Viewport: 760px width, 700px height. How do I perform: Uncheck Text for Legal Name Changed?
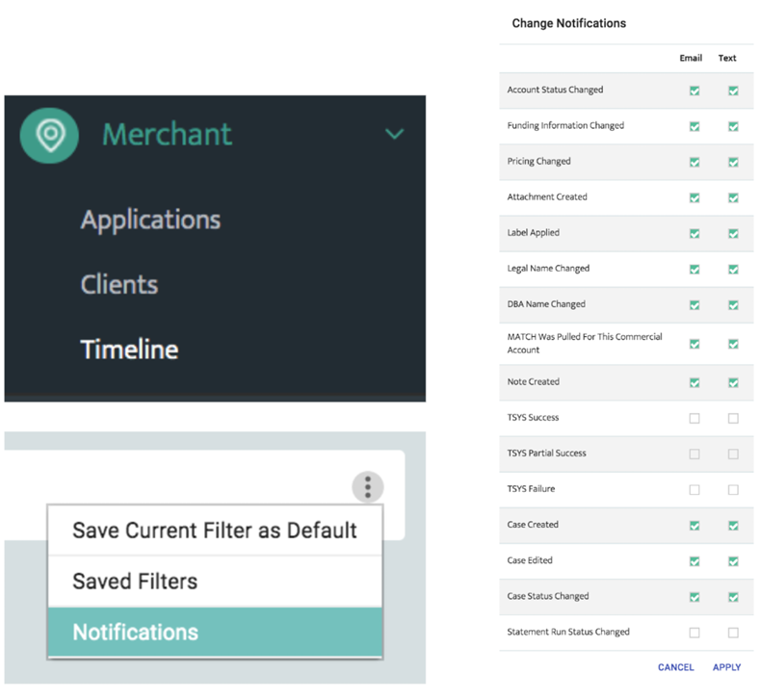[733, 270]
